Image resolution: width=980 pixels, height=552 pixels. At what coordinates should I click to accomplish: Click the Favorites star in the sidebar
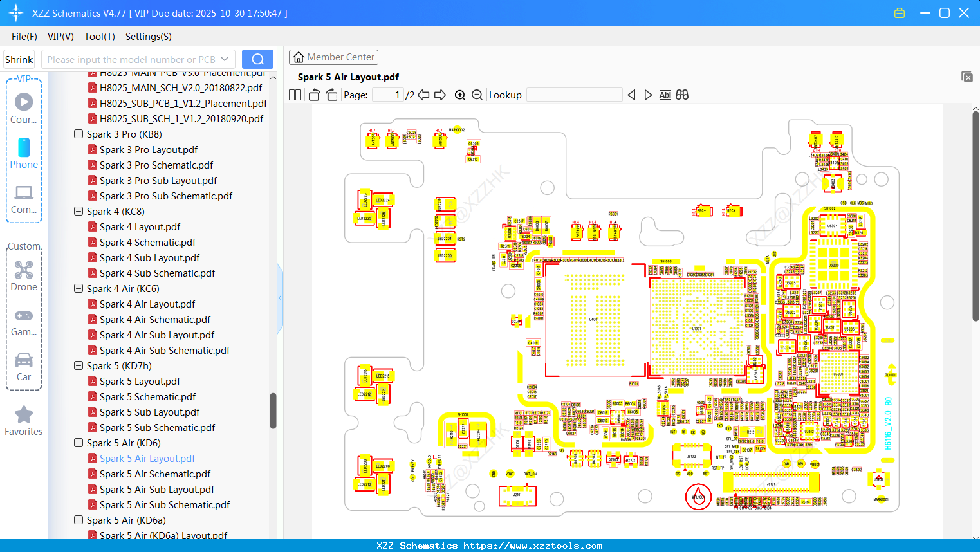point(23,415)
